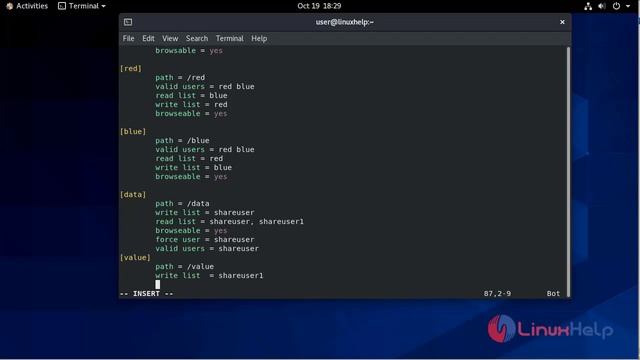Click the line 'write list = blue'
The width and height of the screenshot is (640, 360).
click(193, 167)
